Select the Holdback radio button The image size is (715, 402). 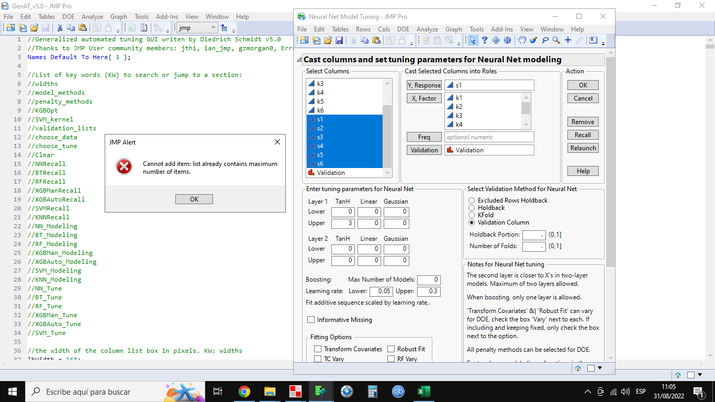pyautogui.click(x=471, y=208)
